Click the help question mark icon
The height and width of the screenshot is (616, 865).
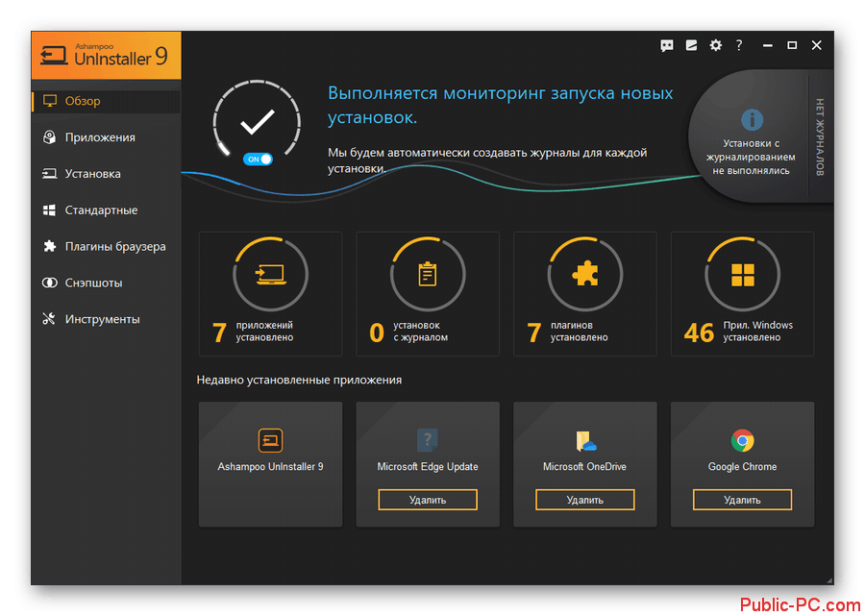[x=739, y=45]
